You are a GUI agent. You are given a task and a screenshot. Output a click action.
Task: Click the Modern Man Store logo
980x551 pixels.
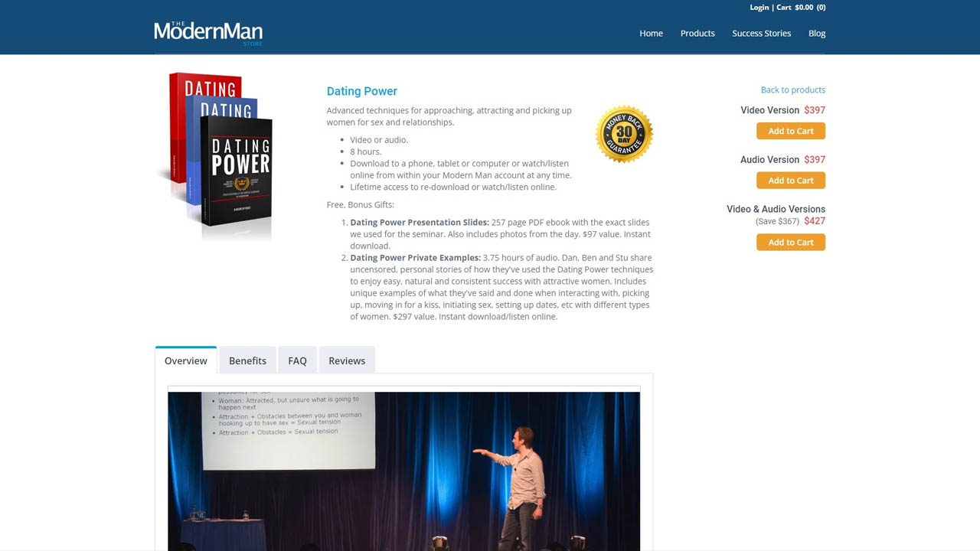pos(207,32)
